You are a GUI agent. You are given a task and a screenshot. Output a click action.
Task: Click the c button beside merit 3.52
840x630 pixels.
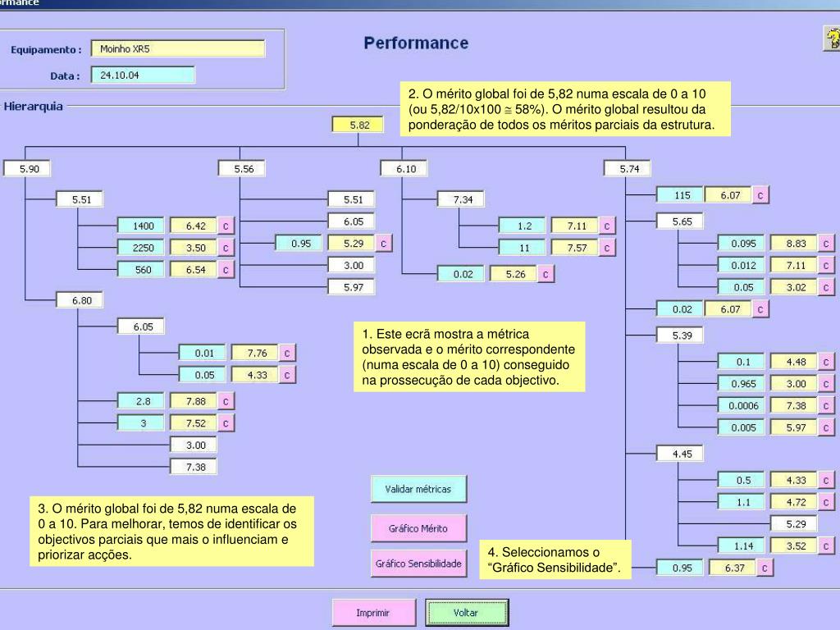tap(826, 546)
